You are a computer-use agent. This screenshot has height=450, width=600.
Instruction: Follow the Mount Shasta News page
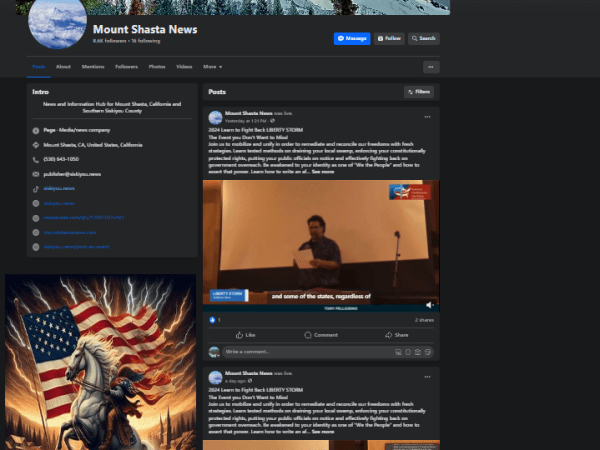389,38
